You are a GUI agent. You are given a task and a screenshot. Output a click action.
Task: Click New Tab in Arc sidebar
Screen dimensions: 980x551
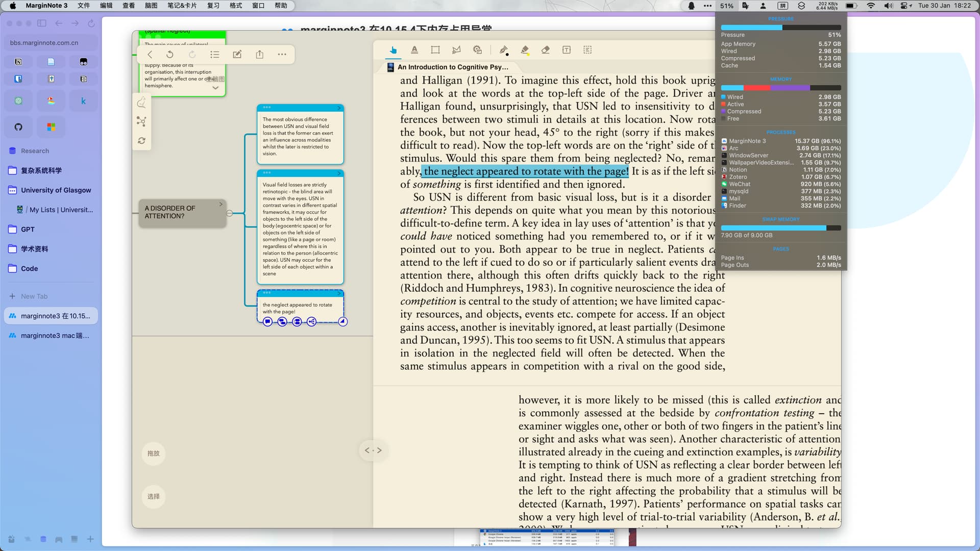[x=51, y=296]
